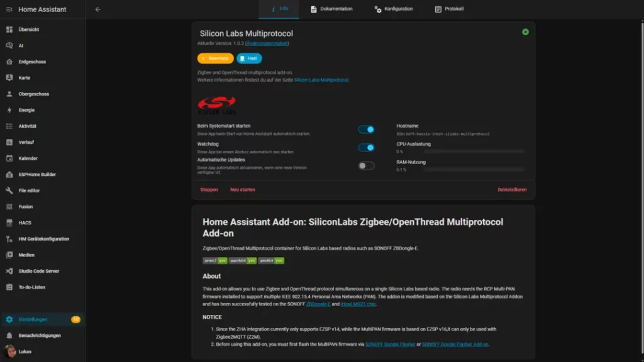This screenshot has width=644, height=362.
Task: Click the About heading
Action: [211, 277]
